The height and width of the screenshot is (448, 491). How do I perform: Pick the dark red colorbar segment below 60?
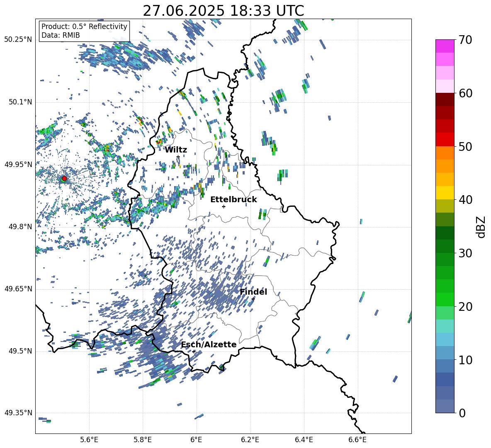point(445,99)
